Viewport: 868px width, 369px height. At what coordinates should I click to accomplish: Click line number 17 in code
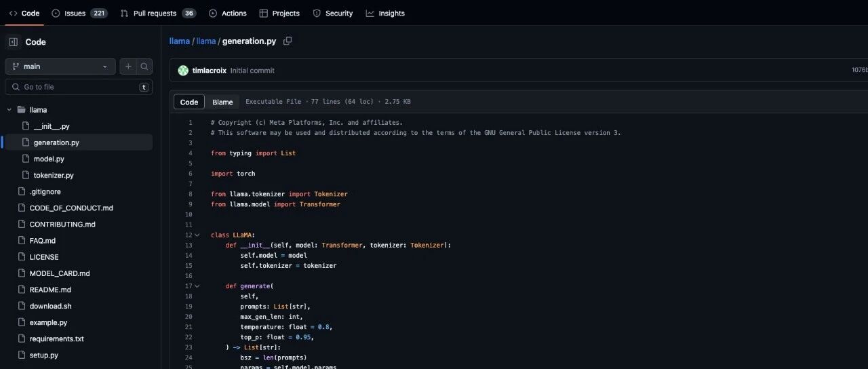click(189, 286)
